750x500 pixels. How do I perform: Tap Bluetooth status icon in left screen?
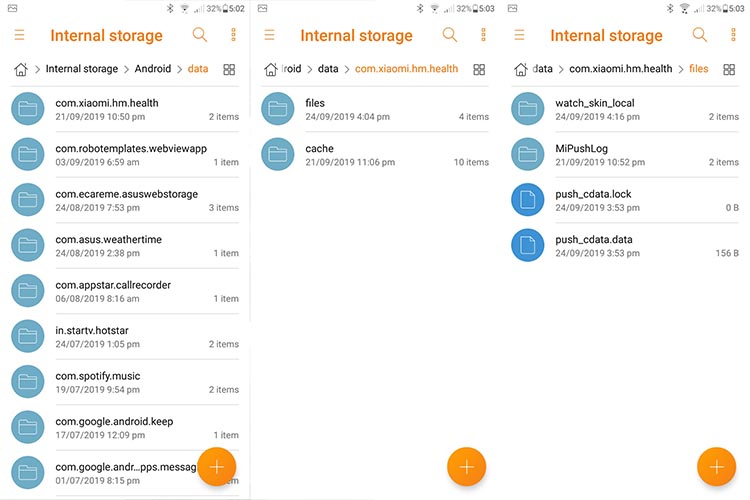[170, 8]
